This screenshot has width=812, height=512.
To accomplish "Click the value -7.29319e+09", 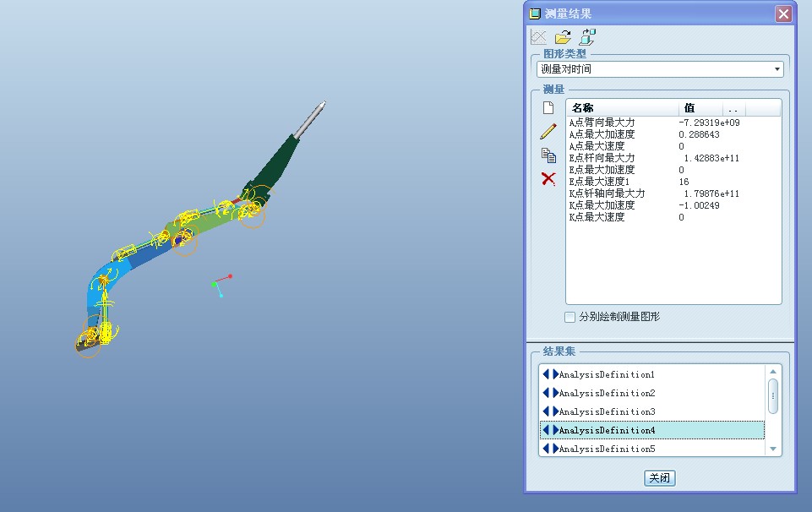I will pos(709,123).
